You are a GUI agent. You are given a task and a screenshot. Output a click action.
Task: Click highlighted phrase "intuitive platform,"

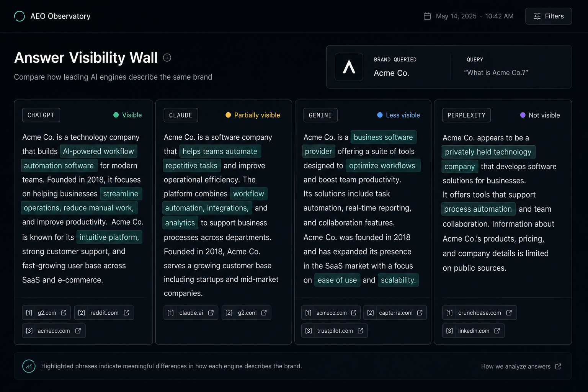(109, 237)
